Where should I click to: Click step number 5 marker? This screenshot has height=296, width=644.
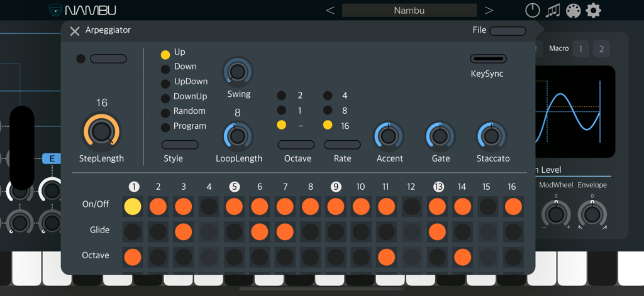pos(235,187)
